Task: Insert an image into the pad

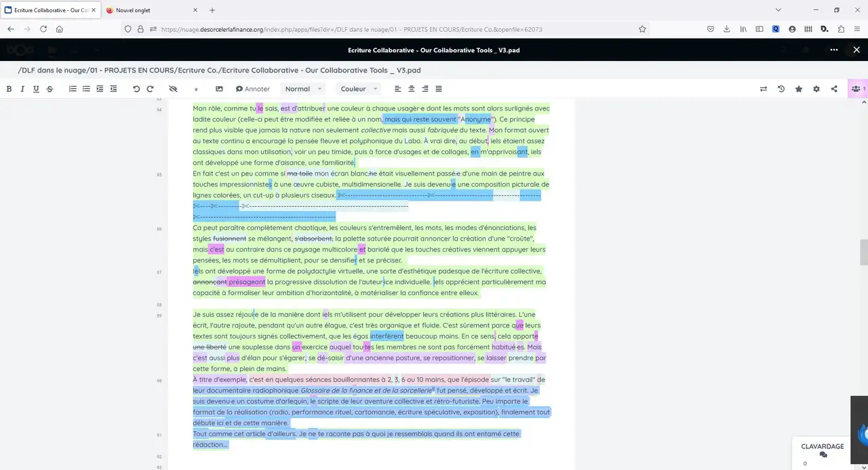Action: tap(219, 89)
